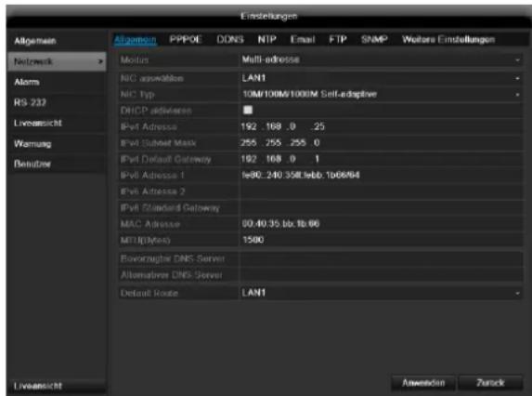The height and width of the screenshot is (396, 532).
Task: Switch to the Email tab
Action: click(x=303, y=39)
